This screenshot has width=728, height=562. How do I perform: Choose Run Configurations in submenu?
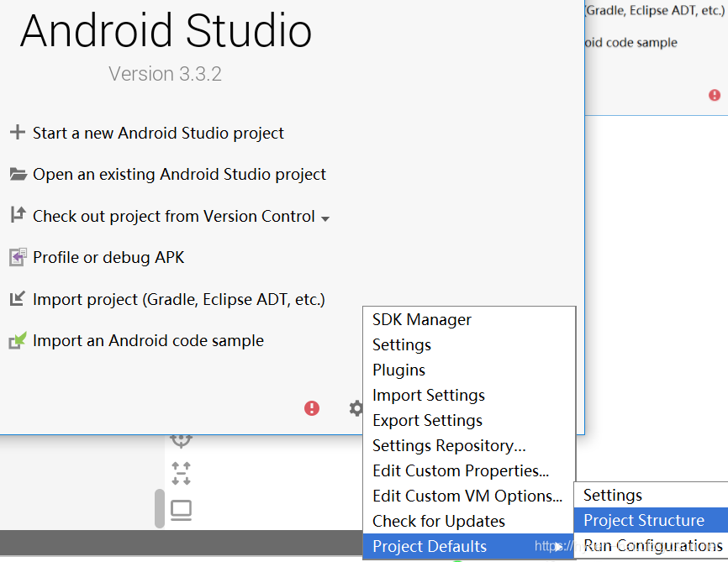pos(651,545)
